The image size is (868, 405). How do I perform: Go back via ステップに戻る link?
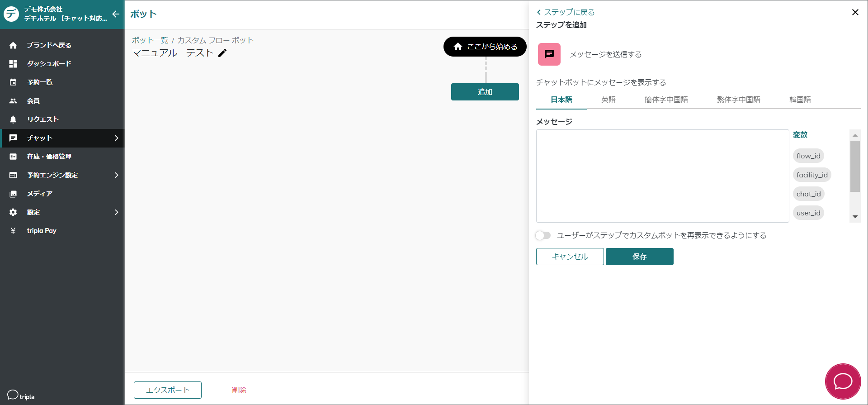pos(566,12)
